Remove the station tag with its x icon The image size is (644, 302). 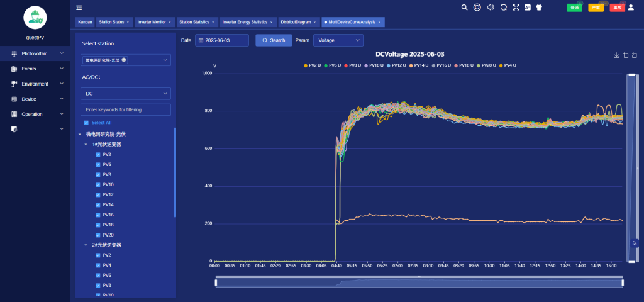tap(124, 60)
